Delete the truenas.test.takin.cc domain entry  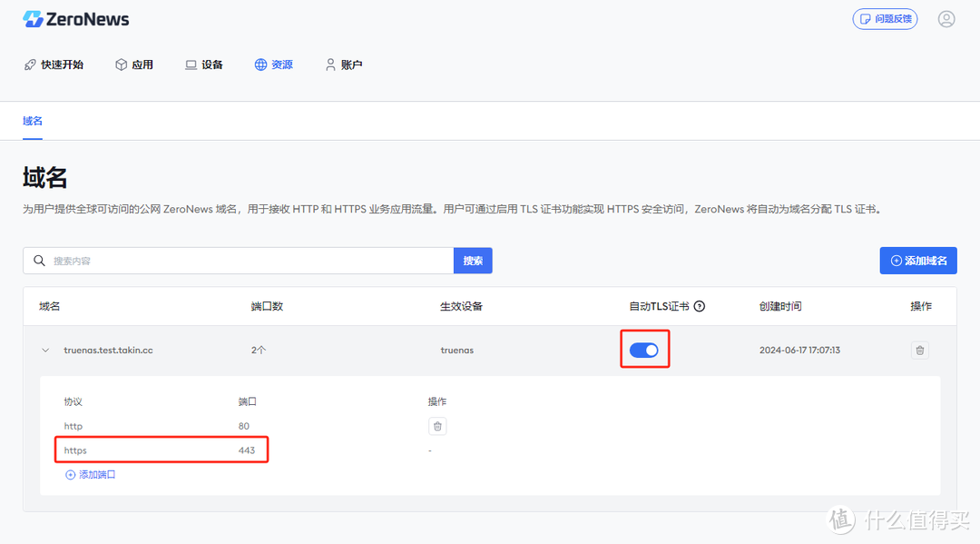click(919, 350)
